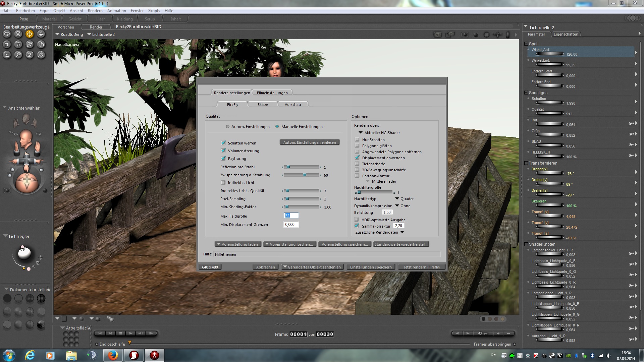The image size is (644, 362).
Task: Select Autom. Einstellungen radio button
Action: (x=228, y=127)
